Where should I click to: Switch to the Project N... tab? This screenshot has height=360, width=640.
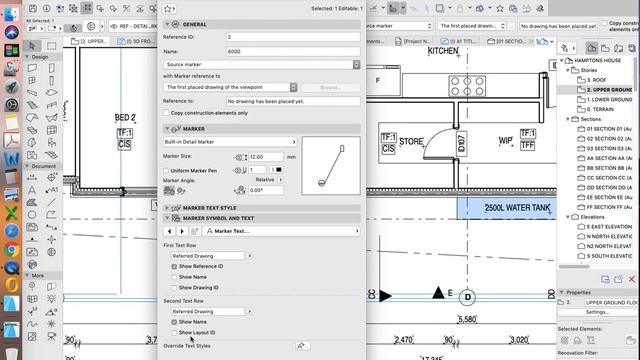413,41
